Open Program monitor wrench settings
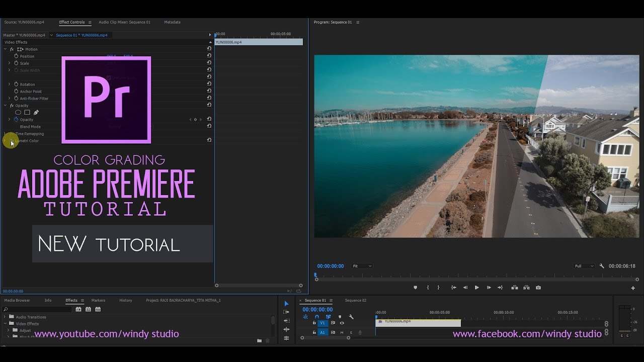Screen dimensions: 644x362 602,266
